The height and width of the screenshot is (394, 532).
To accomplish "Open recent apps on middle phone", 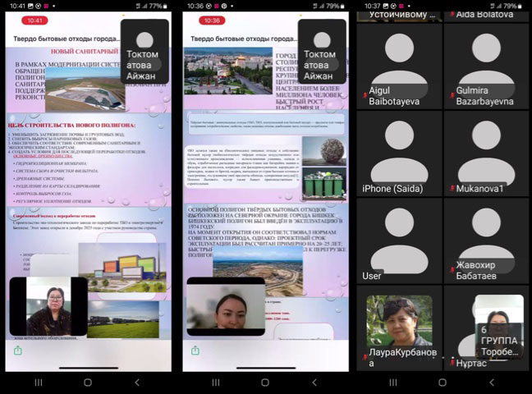I will pos(214,383).
